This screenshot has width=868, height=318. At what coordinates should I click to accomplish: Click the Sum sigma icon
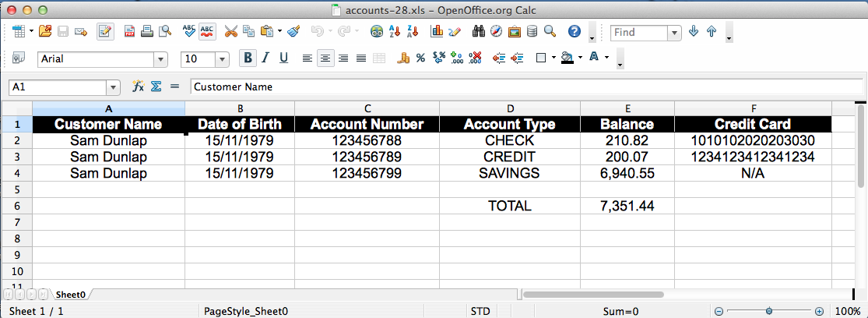point(156,87)
